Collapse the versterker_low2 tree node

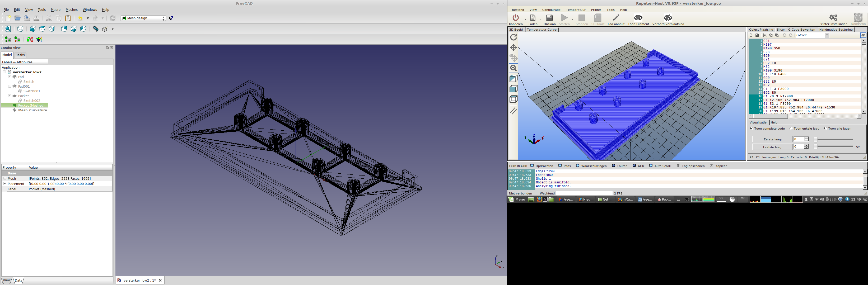point(4,72)
